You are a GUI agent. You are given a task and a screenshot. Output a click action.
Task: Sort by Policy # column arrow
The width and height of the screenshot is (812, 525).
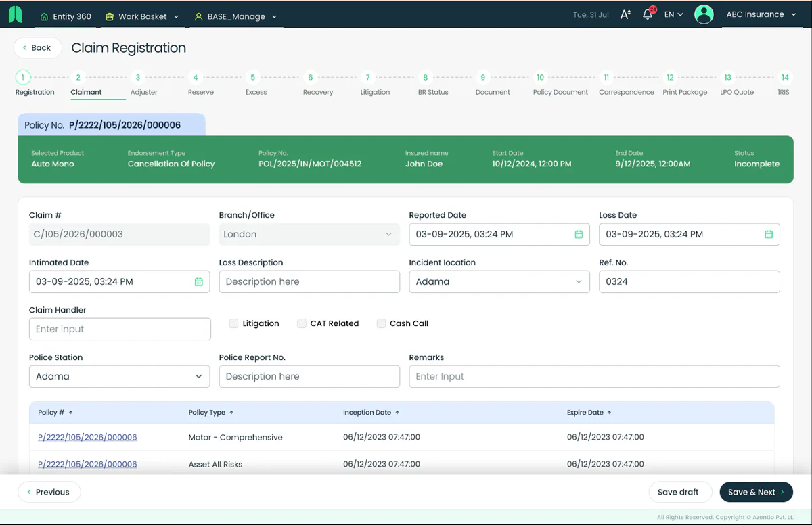point(70,413)
